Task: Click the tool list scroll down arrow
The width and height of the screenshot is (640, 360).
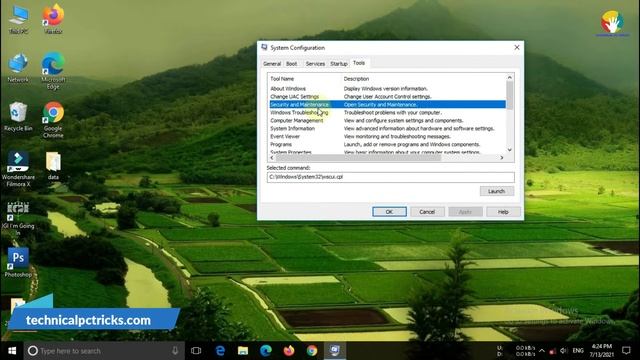Action: coord(510,150)
